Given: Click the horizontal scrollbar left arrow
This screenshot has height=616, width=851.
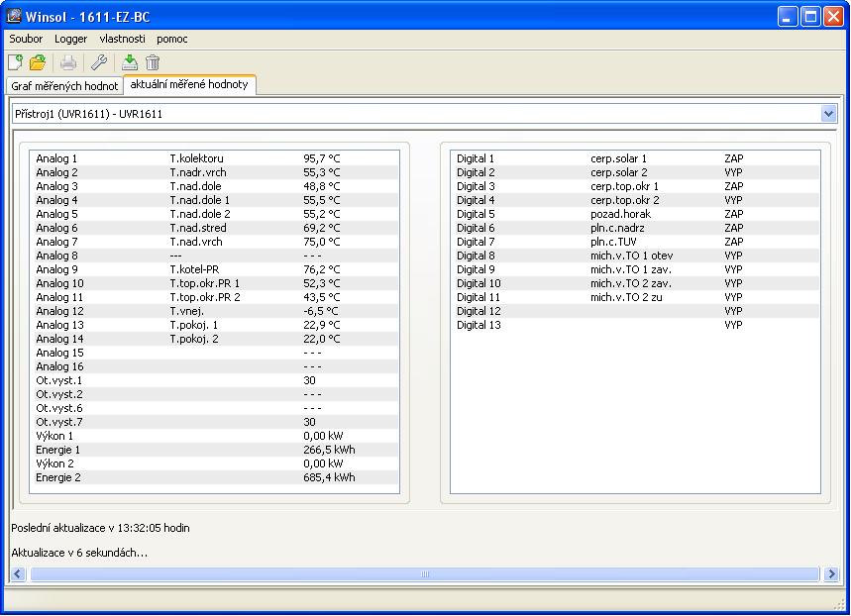Looking at the screenshot, I should click(18, 573).
